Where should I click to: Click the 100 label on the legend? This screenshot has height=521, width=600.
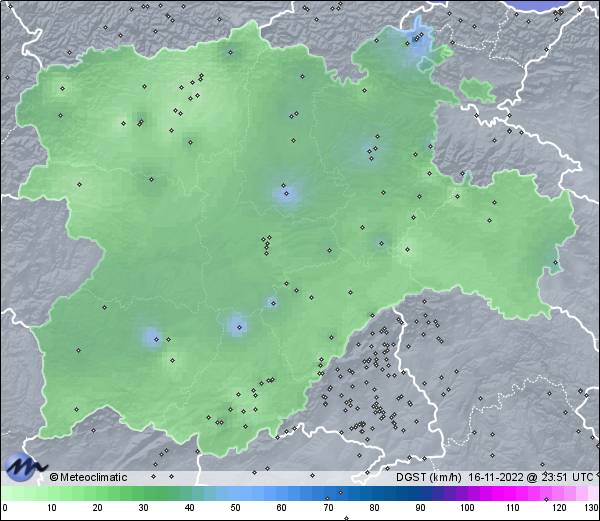(467, 508)
